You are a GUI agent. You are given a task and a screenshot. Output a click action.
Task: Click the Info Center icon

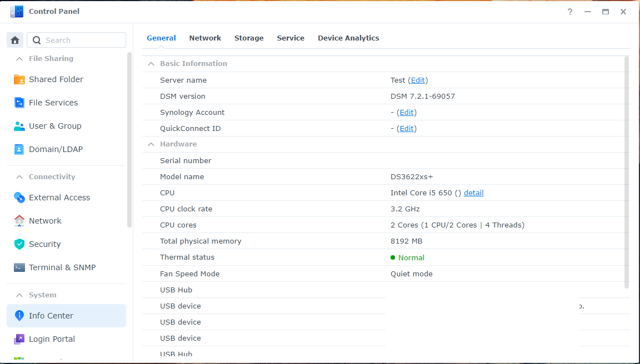click(19, 316)
